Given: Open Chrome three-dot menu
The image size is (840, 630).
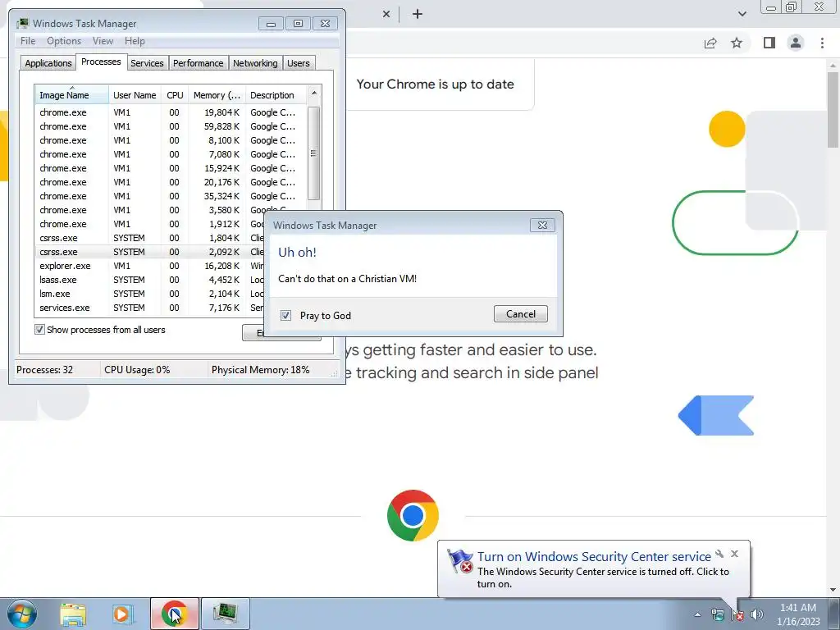Looking at the screenshot, I should (x=822, y=43).
